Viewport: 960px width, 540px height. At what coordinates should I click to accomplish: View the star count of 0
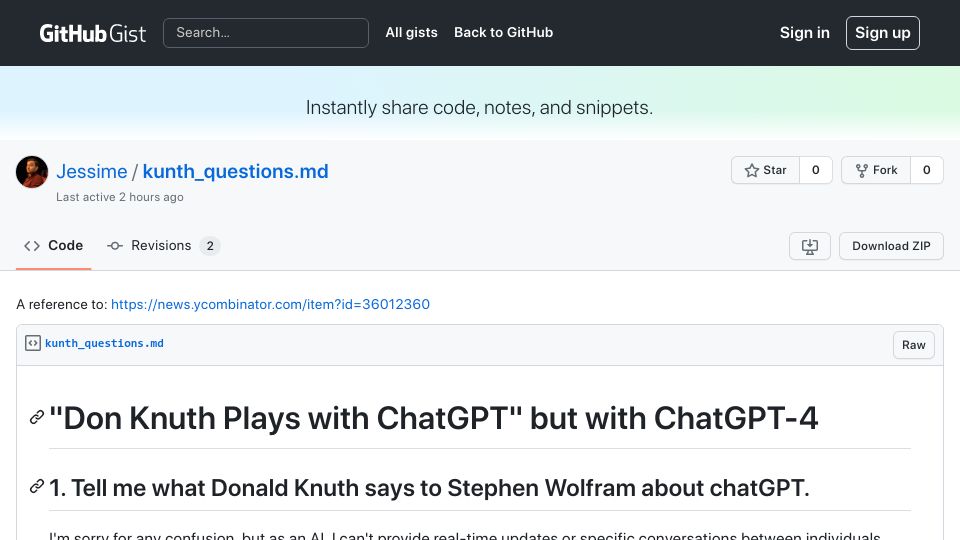click(x=816, y=170)
